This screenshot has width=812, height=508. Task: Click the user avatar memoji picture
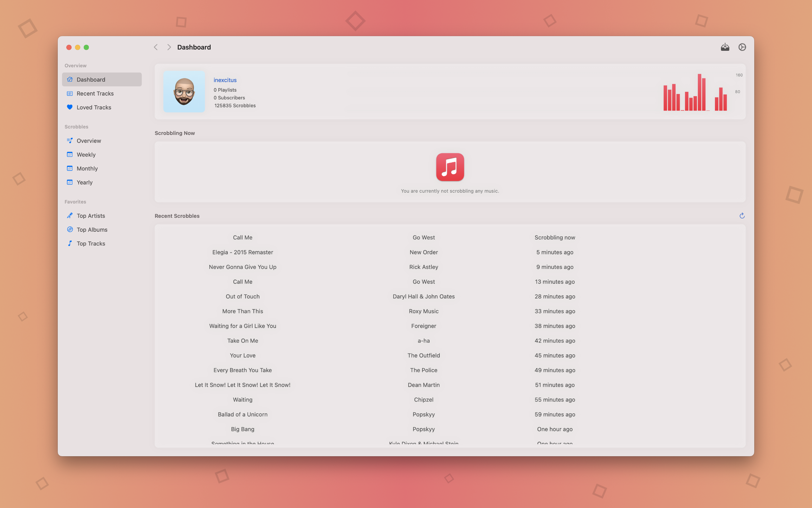184,92
